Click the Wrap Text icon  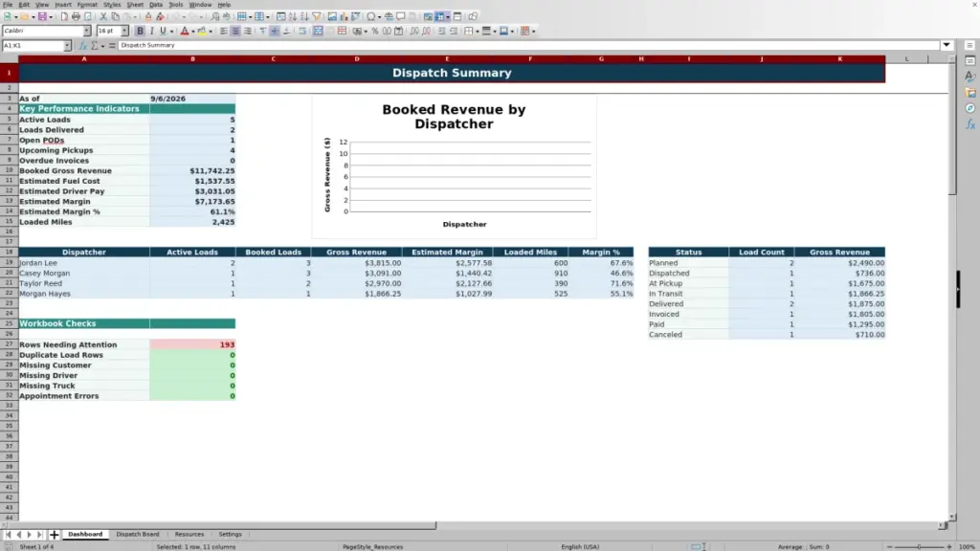302,31
